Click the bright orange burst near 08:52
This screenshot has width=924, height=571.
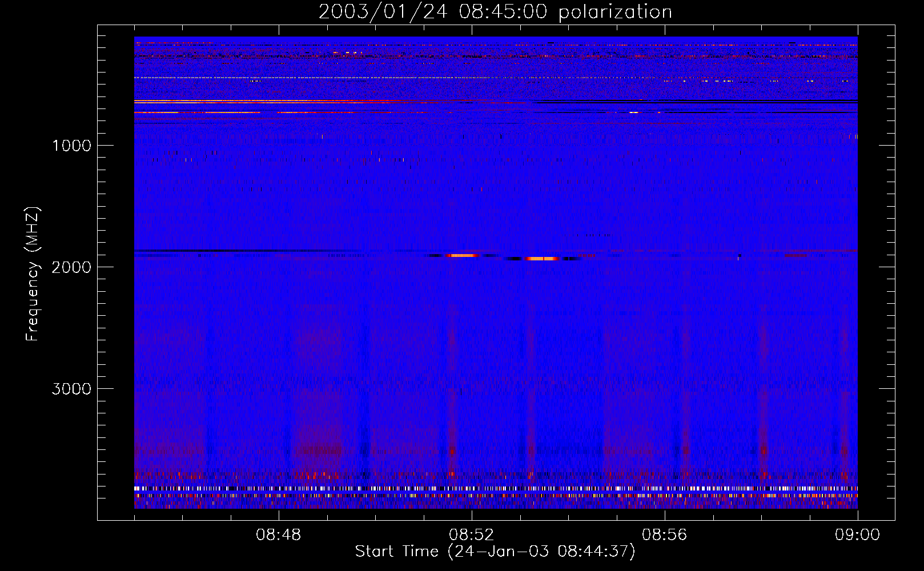(x=463, y=255)
